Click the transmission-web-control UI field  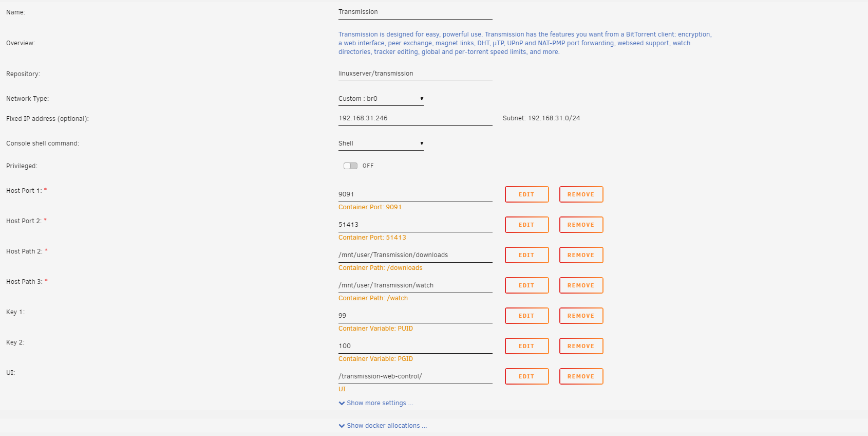[415, 376]
